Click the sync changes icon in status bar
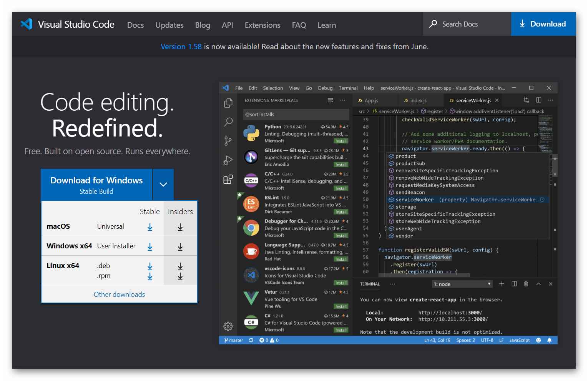This screenshot has height=381, width=588. point(251,340)
